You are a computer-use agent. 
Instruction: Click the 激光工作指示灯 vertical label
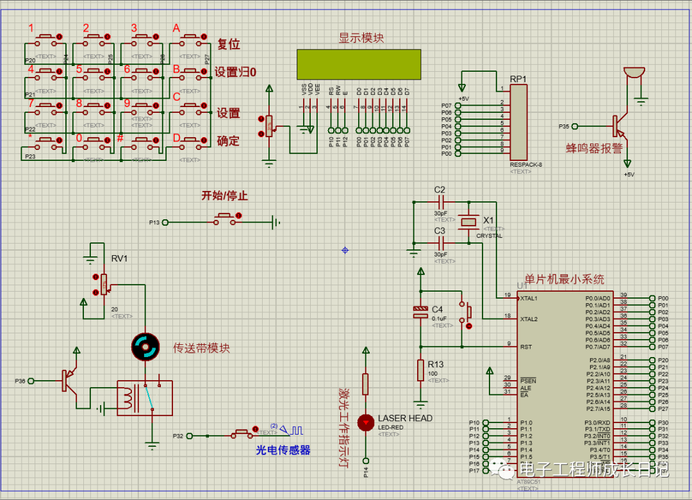point(344,428)
